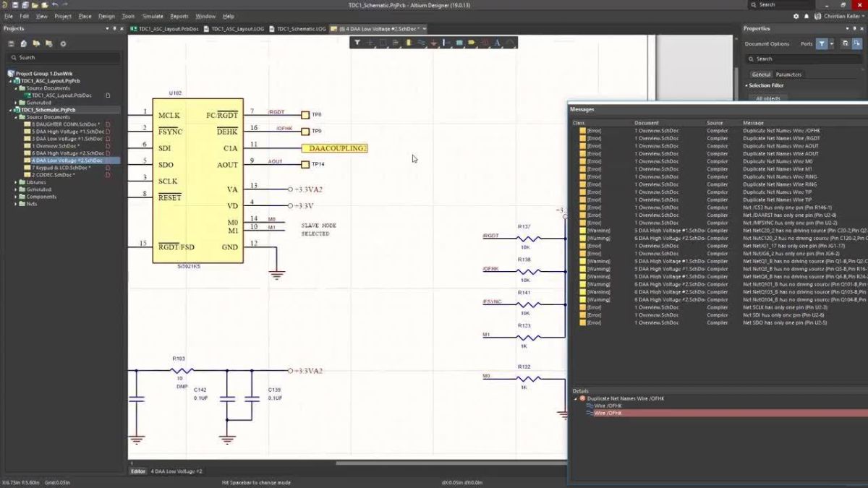This screenshot has width=868, height=488.
Task: Expand the Components folder in the project tree
Action: click(x=17, y=197)
